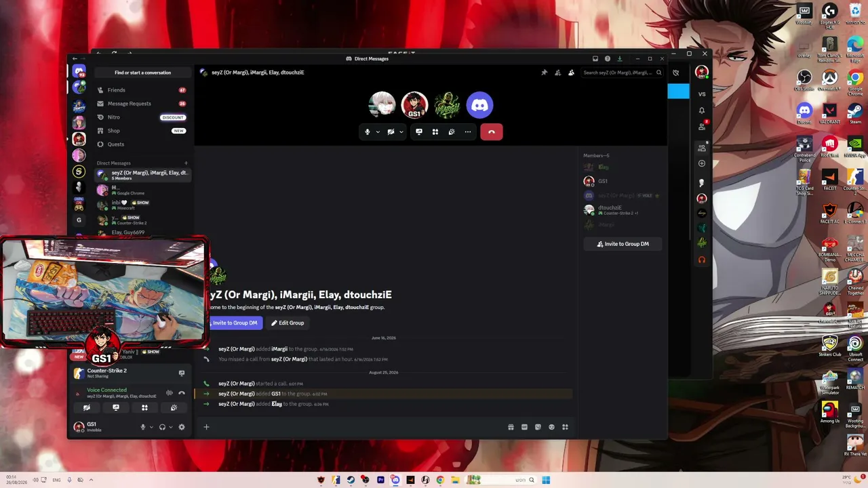This screenshot has height=488, width=868.
Task: Open soundboard from the voice panel
Action: point(174,408)
